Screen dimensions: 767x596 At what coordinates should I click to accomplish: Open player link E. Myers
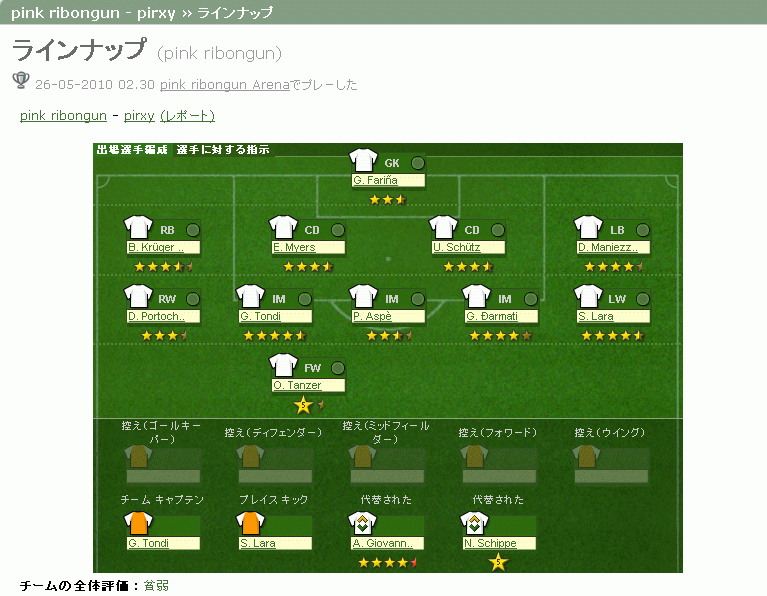coord(294,247)
